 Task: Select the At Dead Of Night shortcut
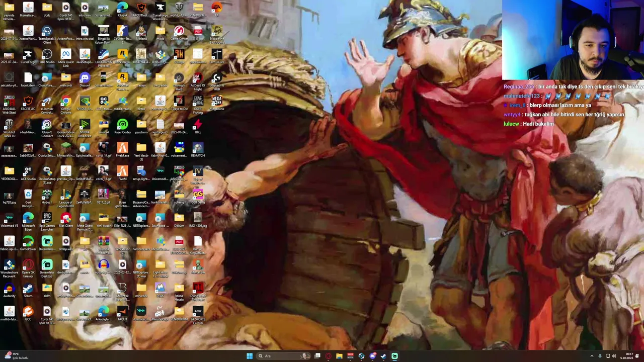(198, 81)
